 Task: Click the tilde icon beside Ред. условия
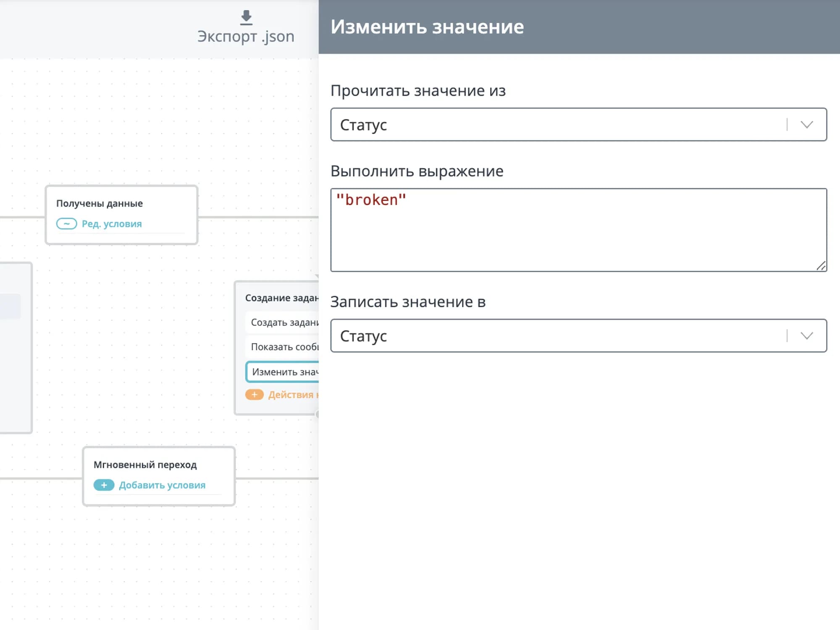click(66, 223)
